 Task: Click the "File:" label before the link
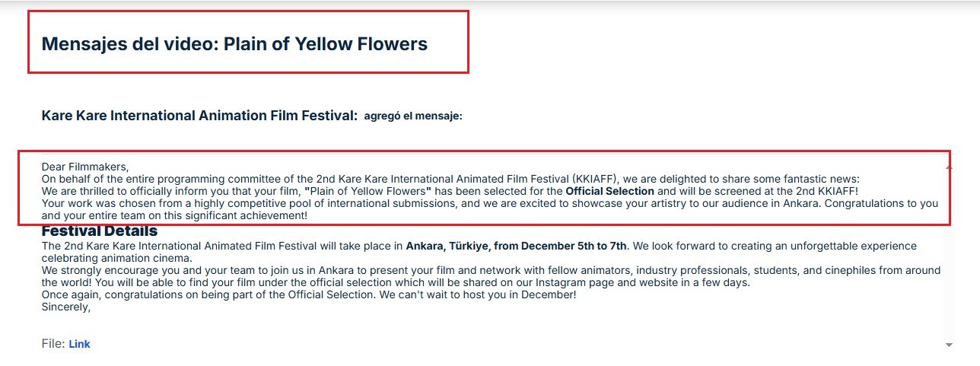53,344
